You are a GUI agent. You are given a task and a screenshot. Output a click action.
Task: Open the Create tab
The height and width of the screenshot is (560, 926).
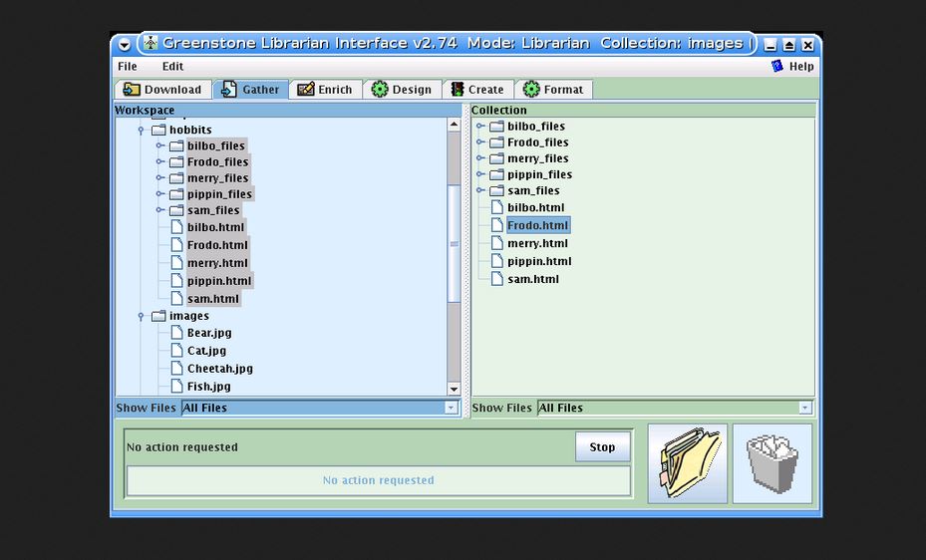tap(477, 90)
